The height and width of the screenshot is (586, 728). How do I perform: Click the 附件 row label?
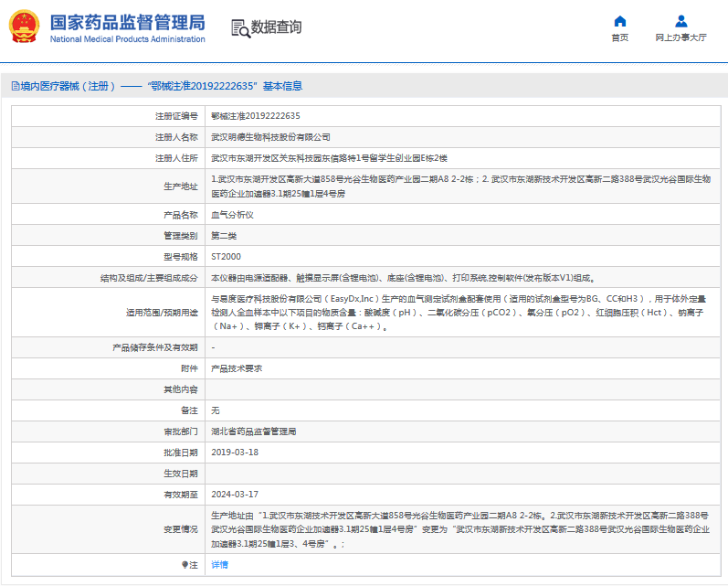click(189, 368)
